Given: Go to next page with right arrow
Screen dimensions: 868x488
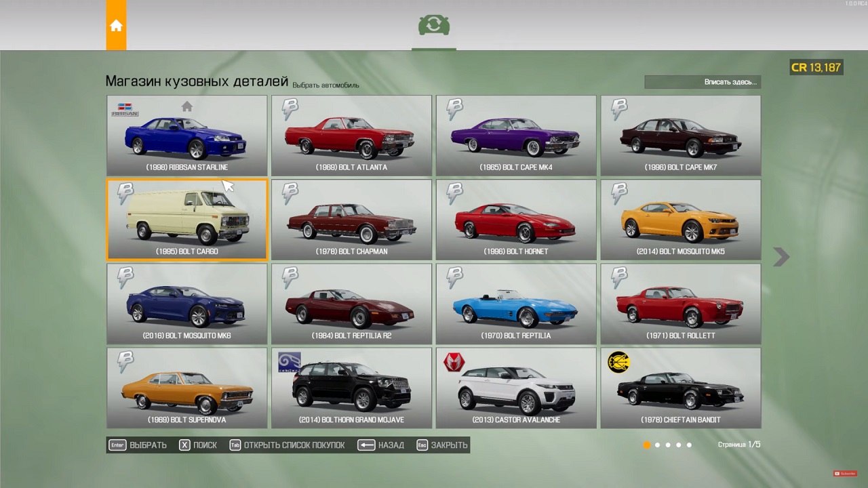Looking at the screenshot, I should point(781,256).
